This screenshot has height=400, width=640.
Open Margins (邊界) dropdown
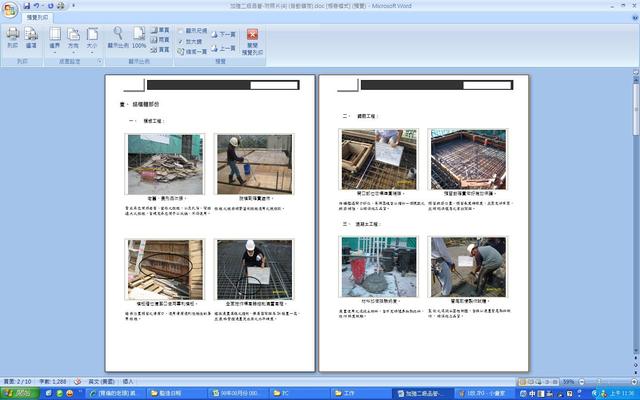tap(55, 38)
